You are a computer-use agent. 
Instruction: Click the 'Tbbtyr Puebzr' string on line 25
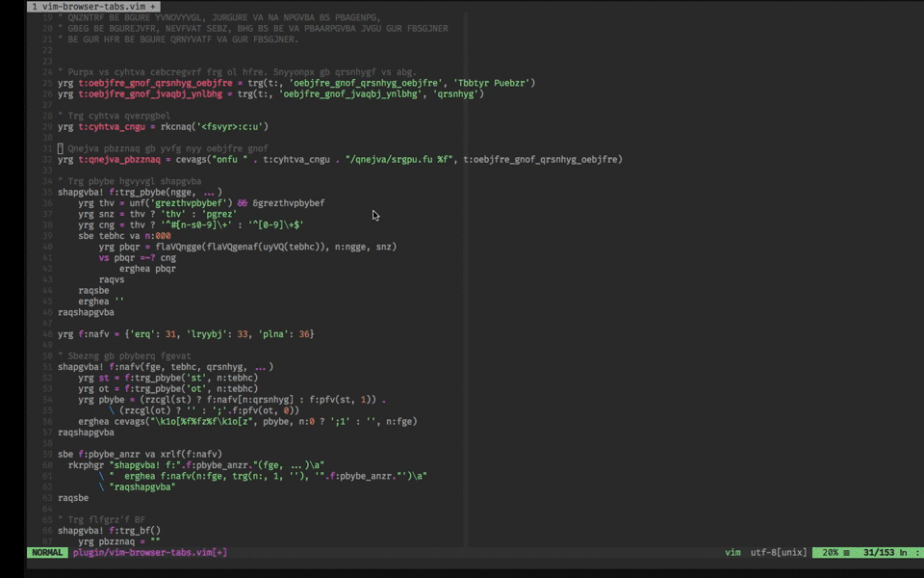[x=492, y=83]
